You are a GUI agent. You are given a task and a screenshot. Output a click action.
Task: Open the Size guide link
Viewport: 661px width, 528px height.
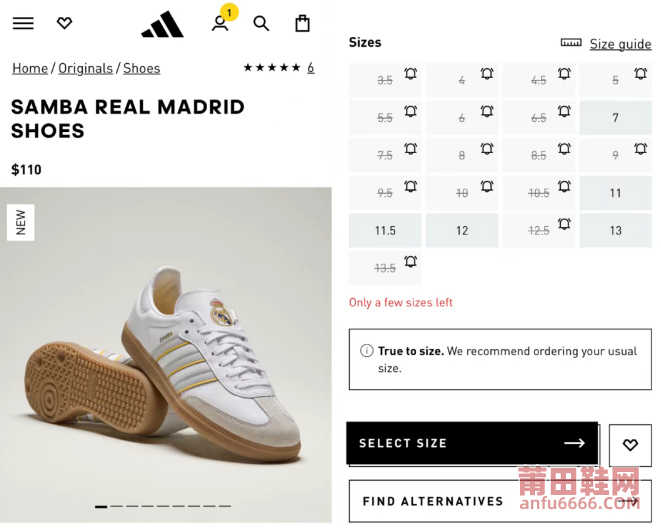pyautogui.click(x=620, y=44)
